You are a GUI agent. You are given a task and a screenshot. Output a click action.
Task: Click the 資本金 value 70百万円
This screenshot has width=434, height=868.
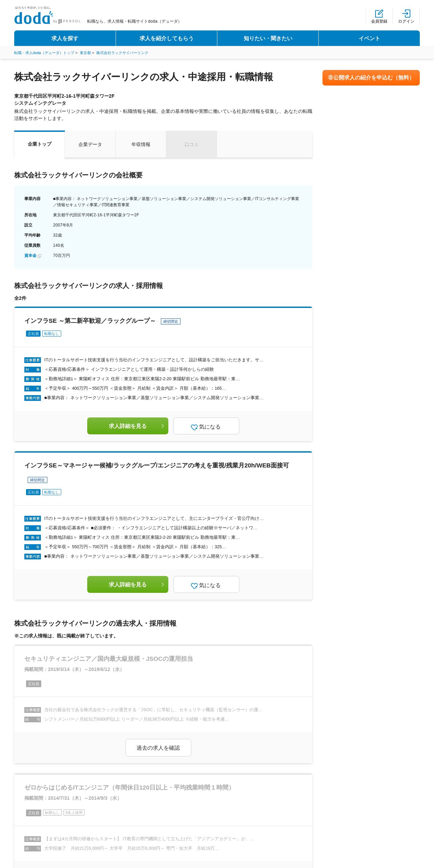pyautogui.click(x=62, y=256)
